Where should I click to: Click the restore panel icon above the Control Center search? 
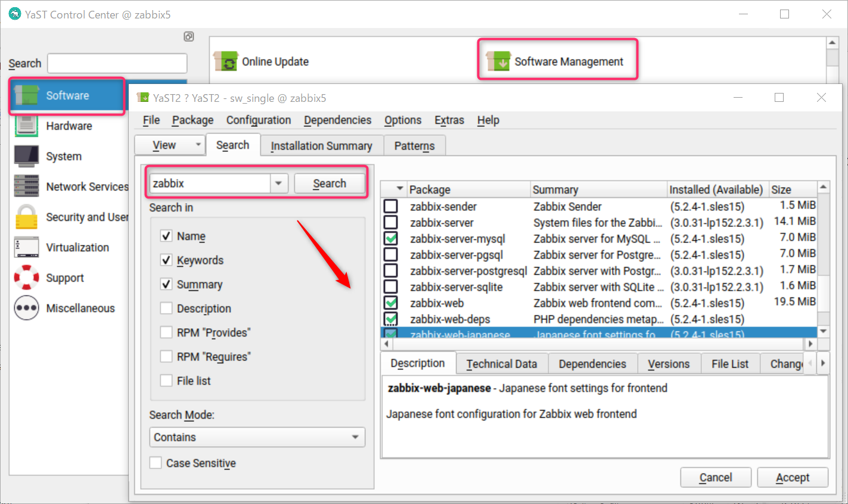(x=189, y=37)
